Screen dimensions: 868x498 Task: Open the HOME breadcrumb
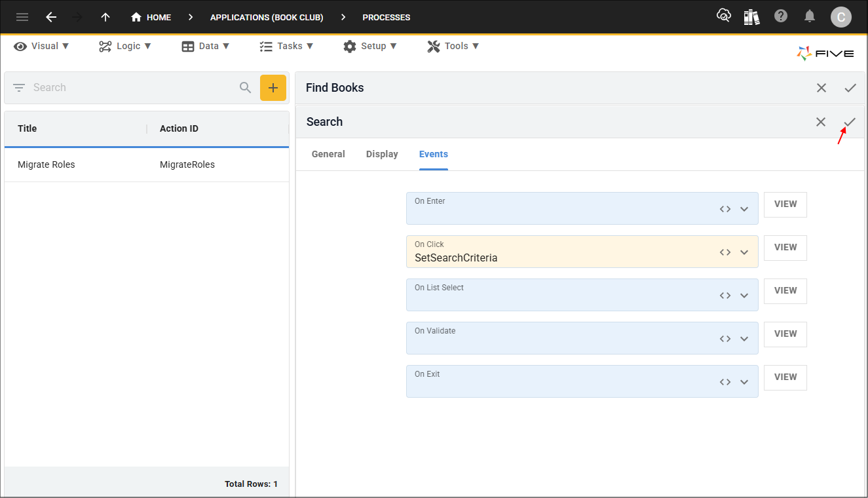click(x=151, y=17)
